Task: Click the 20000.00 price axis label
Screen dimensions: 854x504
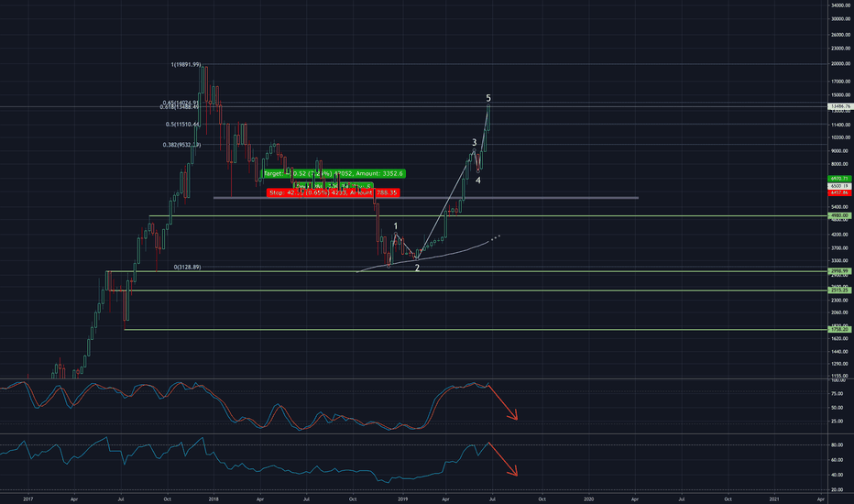Action: [x=841, y=64]
